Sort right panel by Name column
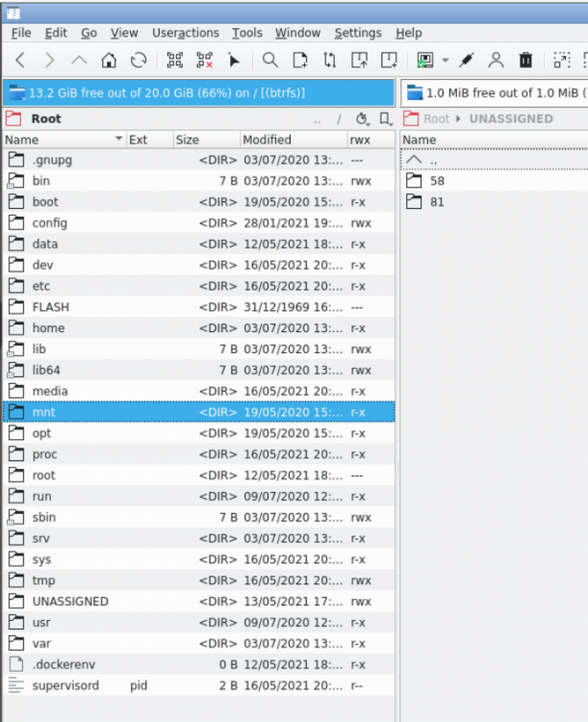The height and width of the screenshot is (722, 588). pos(495,140)
